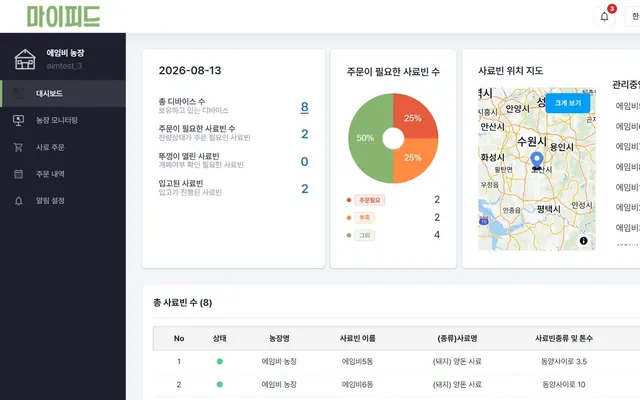Screen dimensions: 640x400
Task: Click the 동양사이로 10 cell
Action: (x=564, y=384)
